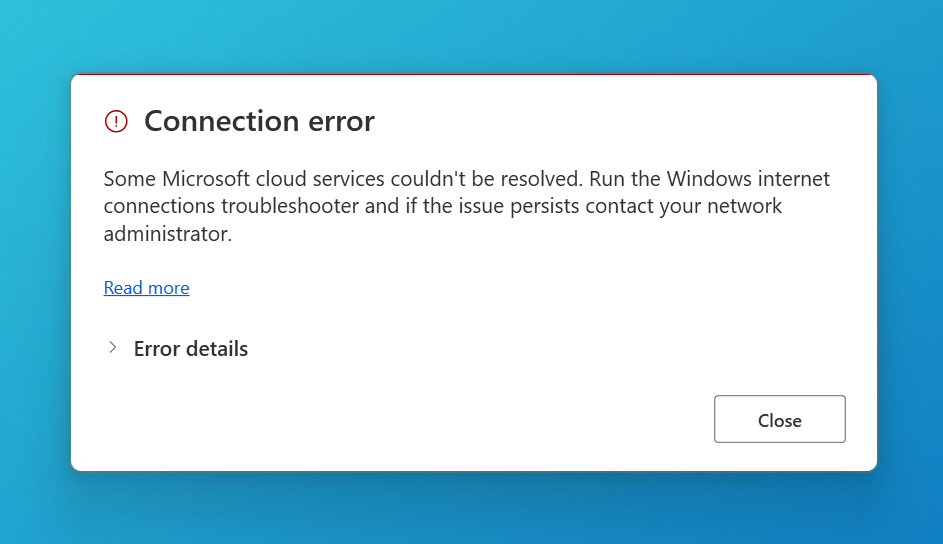
Task: Click the error message paragraph
Action: tap(466, 206)
